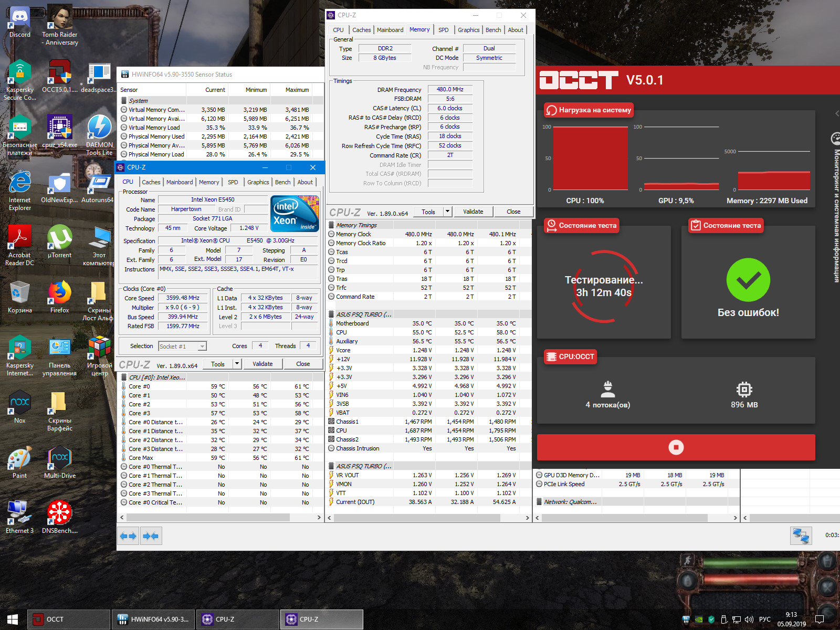Open the µTorrent desktop shortcut
Image resolution: width=840 pixels, height=630 pixels.
60,241
